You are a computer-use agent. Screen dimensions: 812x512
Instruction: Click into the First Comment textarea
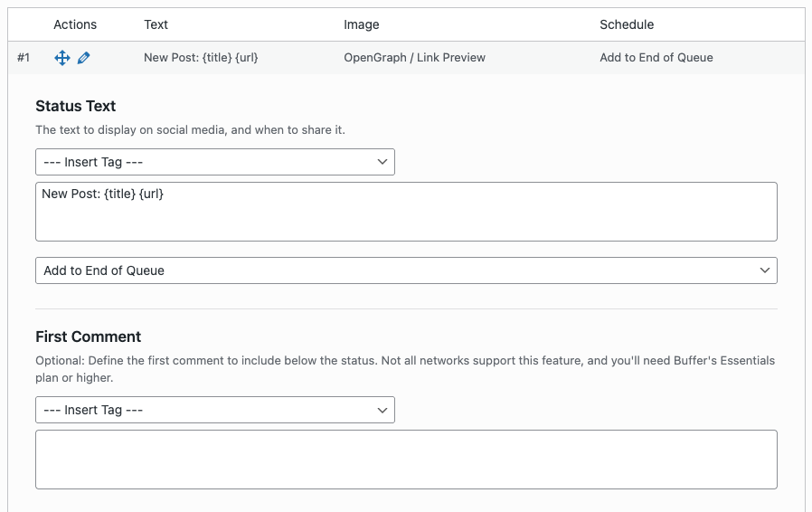(406, 460)
